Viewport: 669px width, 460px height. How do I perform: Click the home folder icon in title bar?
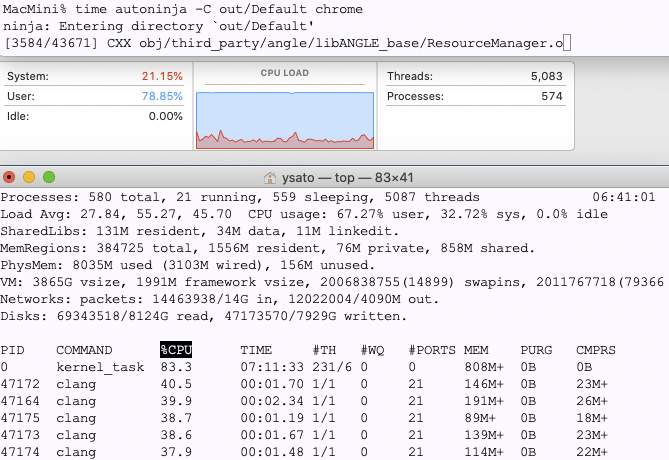[270, 177]
